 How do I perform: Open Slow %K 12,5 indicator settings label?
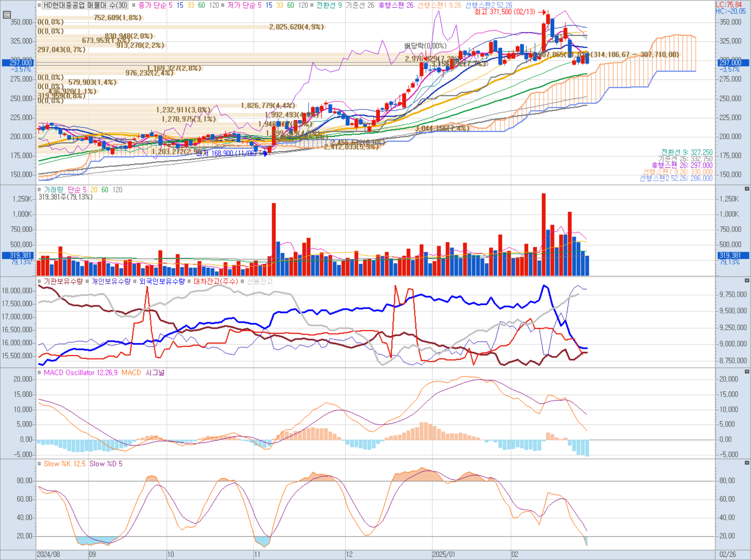[65, 464]
